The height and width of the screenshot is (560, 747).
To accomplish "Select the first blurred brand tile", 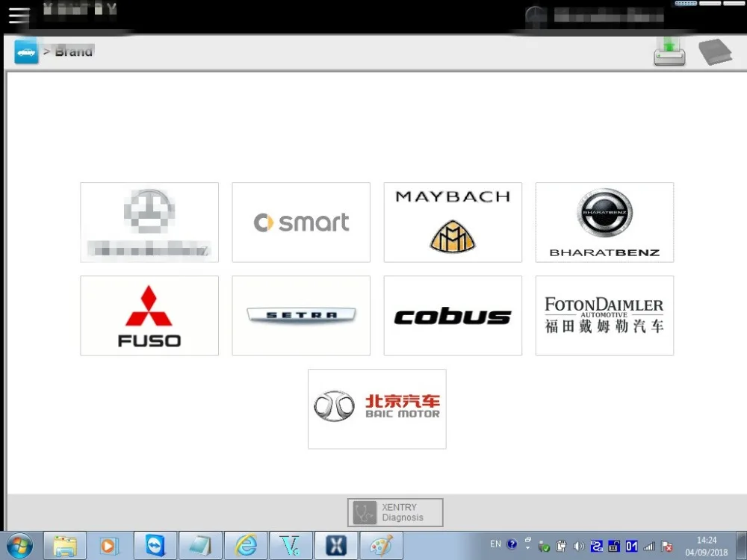I will [149, 223].
